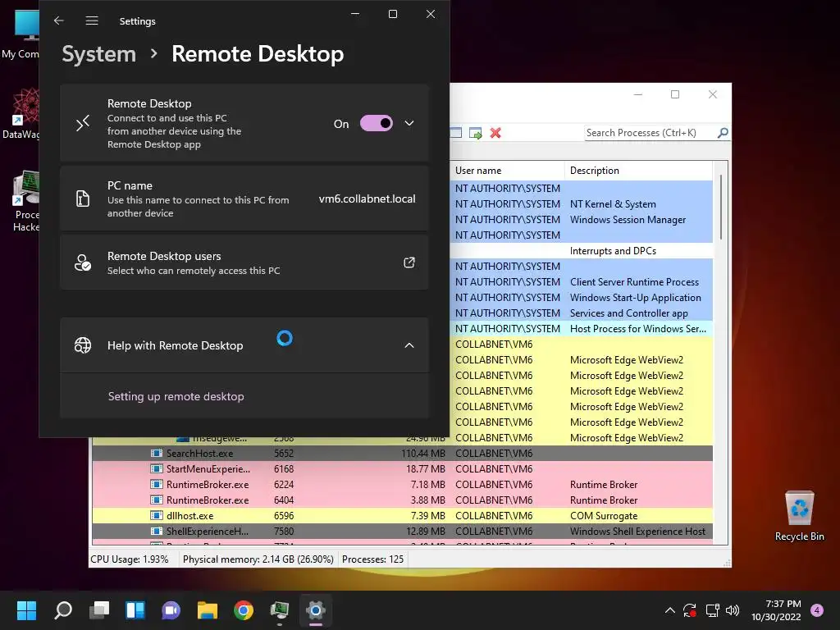The width and height of the screenshot is (840, 630).
Task: Show hidden system tray icons
Action: click(669, 610)
